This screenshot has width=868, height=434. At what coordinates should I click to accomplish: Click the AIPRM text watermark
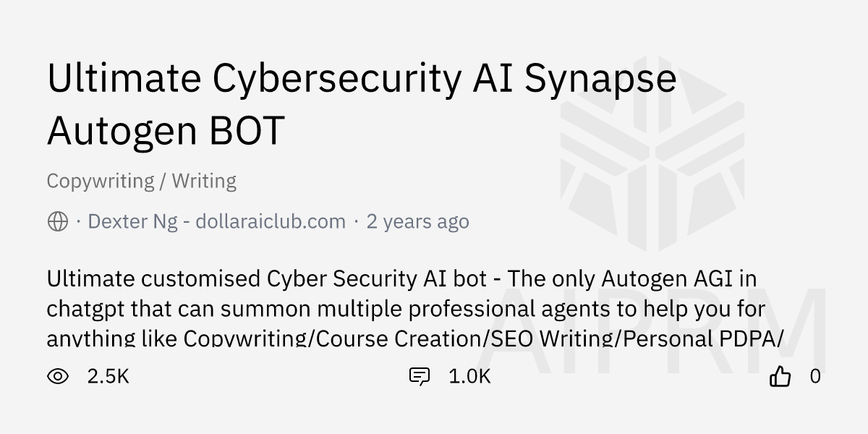662,333
